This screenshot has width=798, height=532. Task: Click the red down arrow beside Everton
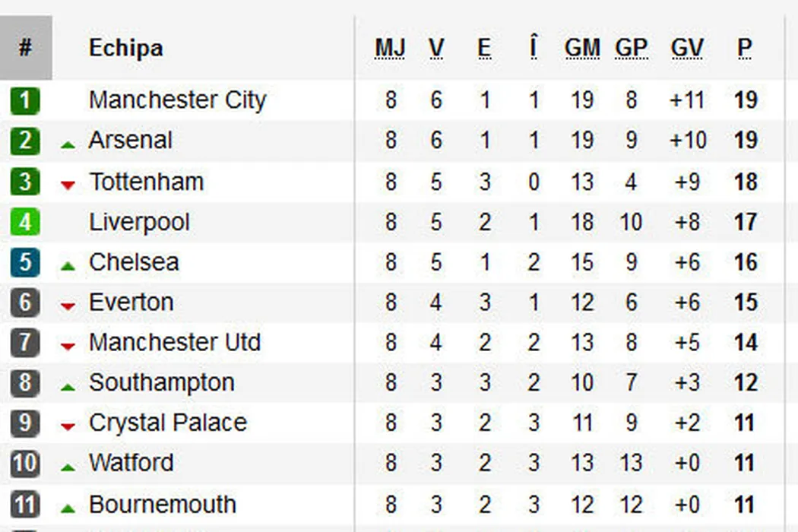click(68, 306)
